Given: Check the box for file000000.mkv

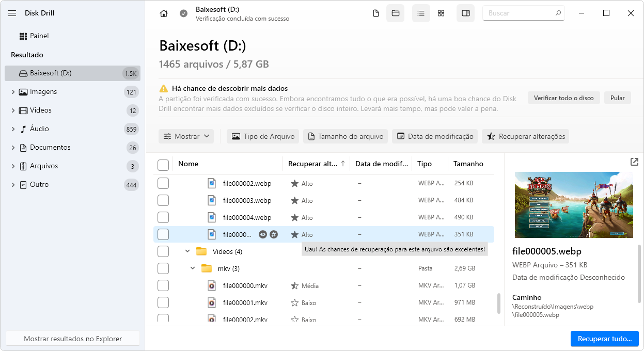Looking at the screenshot, I should pyautogui.click(x=163, y=285).
